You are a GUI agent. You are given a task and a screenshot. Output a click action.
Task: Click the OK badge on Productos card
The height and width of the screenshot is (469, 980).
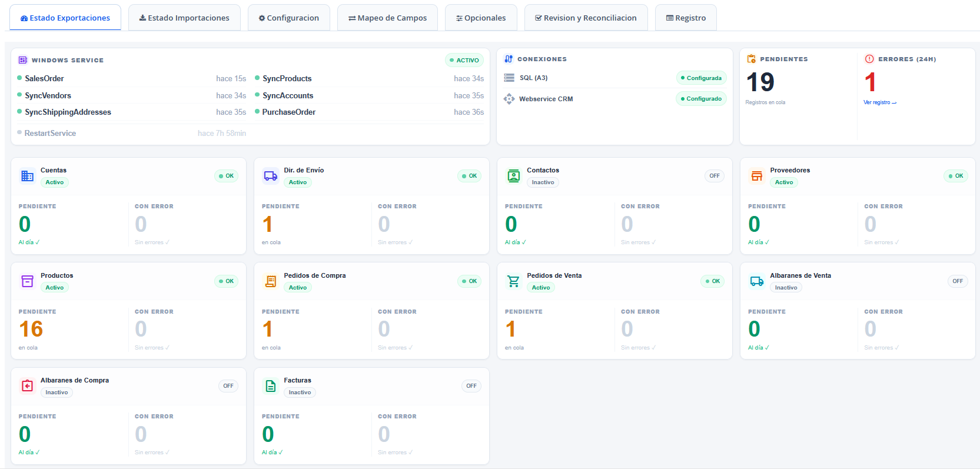coord(227,281)
